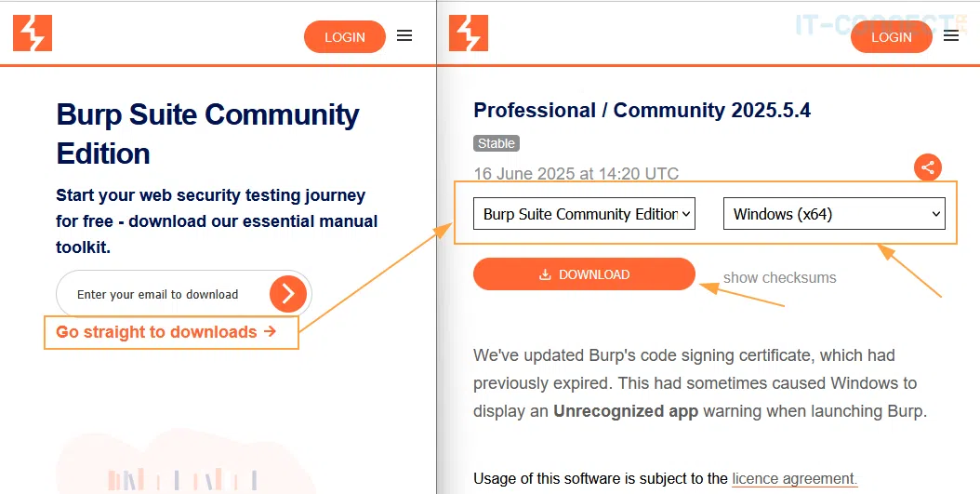Submit email with the orange arrow button
Viewport: 980px width, 494px height.
[288, 294]
